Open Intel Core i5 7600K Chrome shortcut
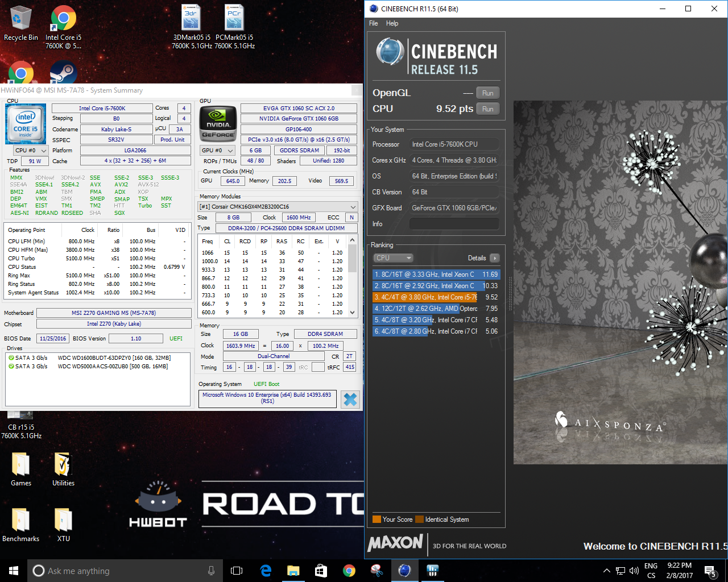728x582 pixels. 63,27
